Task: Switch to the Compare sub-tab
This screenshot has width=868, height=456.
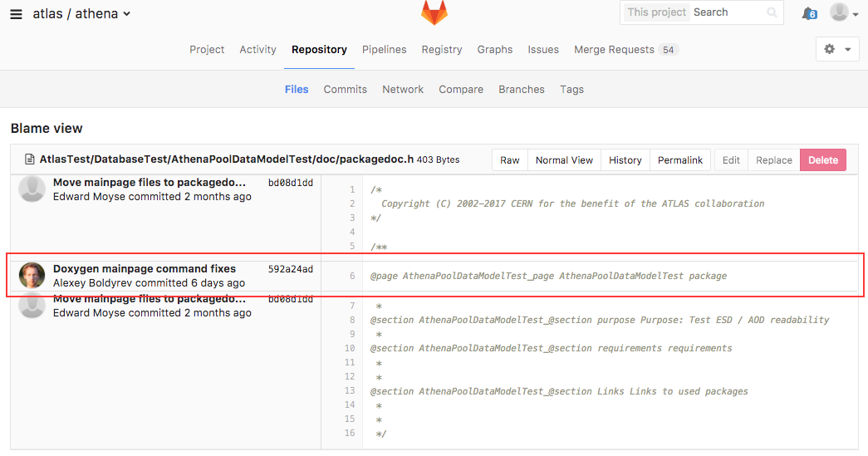Action: coord(461,89)
